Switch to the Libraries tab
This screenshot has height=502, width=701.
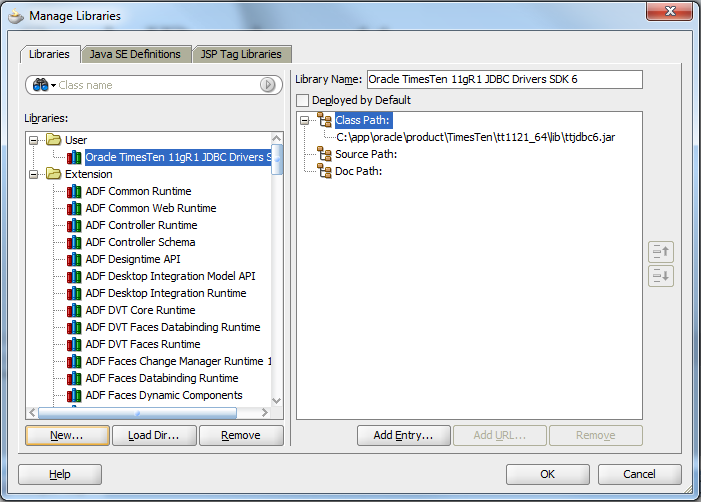pos(50,55)
